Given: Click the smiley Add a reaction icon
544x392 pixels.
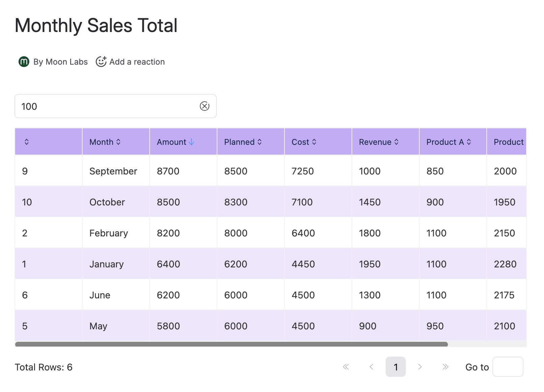Looking at the screenshot, I should pos(101,62).
